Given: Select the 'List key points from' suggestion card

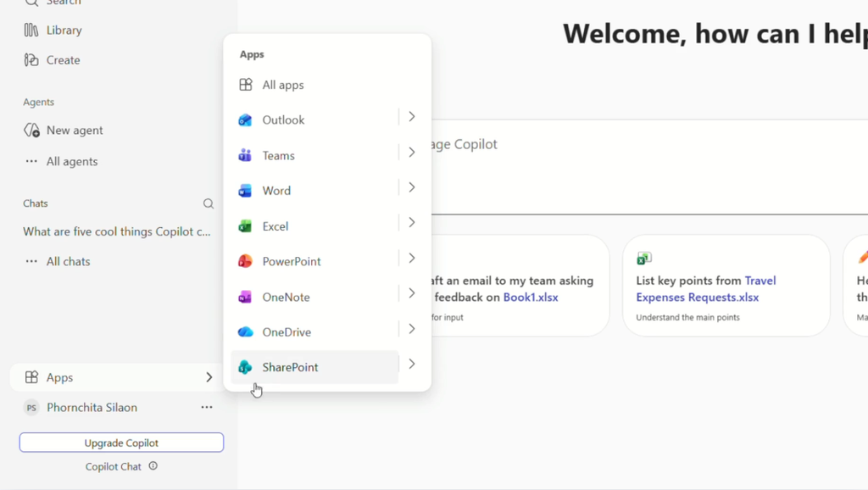Looking at the screenshot, I should click(x=726, y=285).
